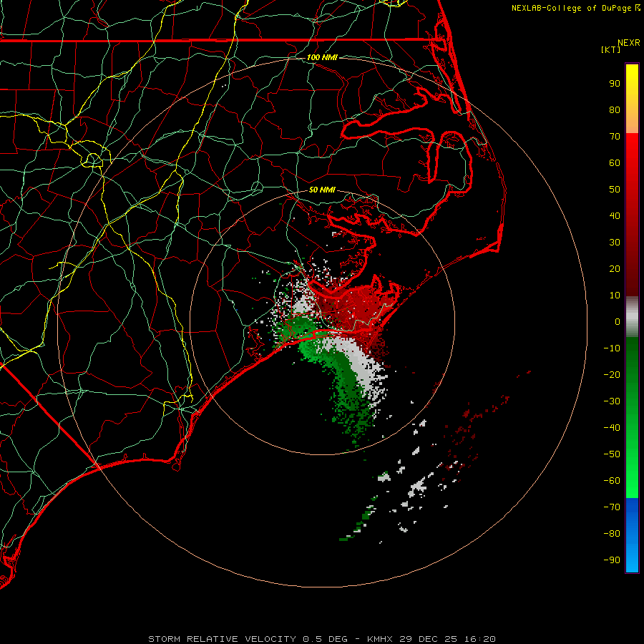Viewport: 644px width, 644px height.
Task: Click the -60 value on velocity scale
Action: click(612, 481)
